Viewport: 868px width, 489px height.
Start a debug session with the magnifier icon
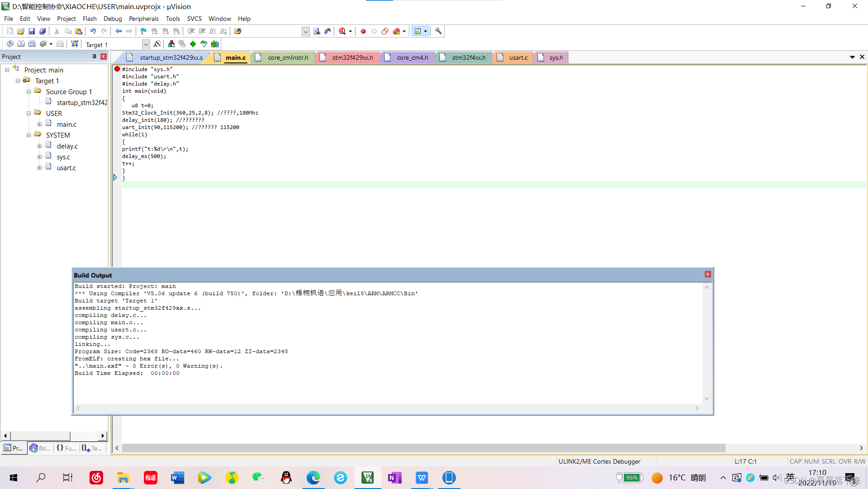[x=343, y=31]
